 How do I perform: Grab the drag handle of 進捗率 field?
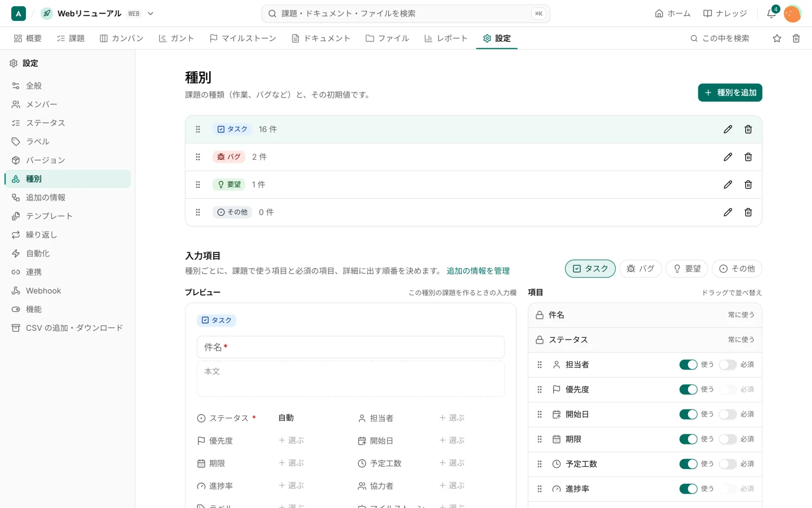click(539, 489)
